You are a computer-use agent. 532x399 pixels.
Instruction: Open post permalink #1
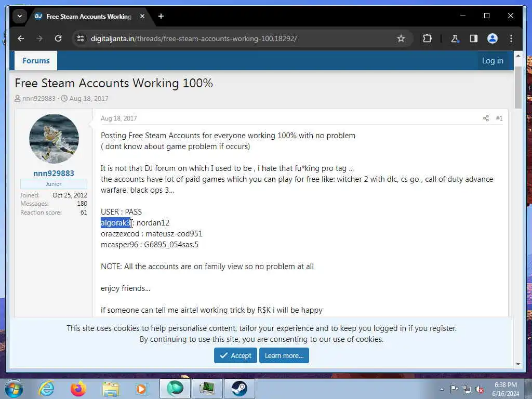[x=499, y=118]
